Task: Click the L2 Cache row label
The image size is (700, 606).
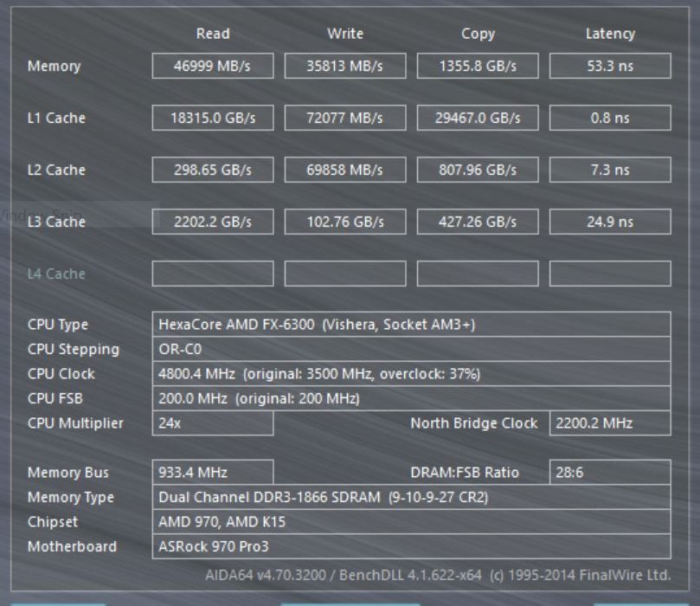Action: (x=56, y=170)
